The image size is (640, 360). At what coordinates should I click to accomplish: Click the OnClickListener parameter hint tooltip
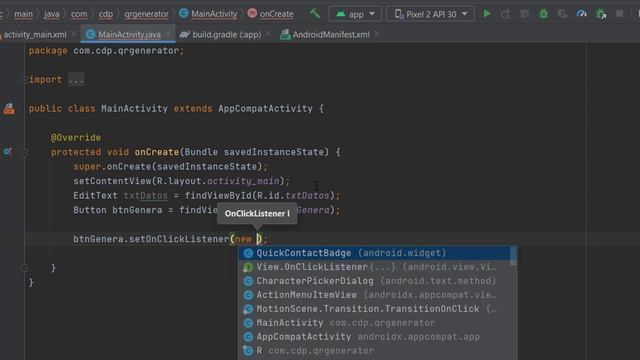point(257,213)
